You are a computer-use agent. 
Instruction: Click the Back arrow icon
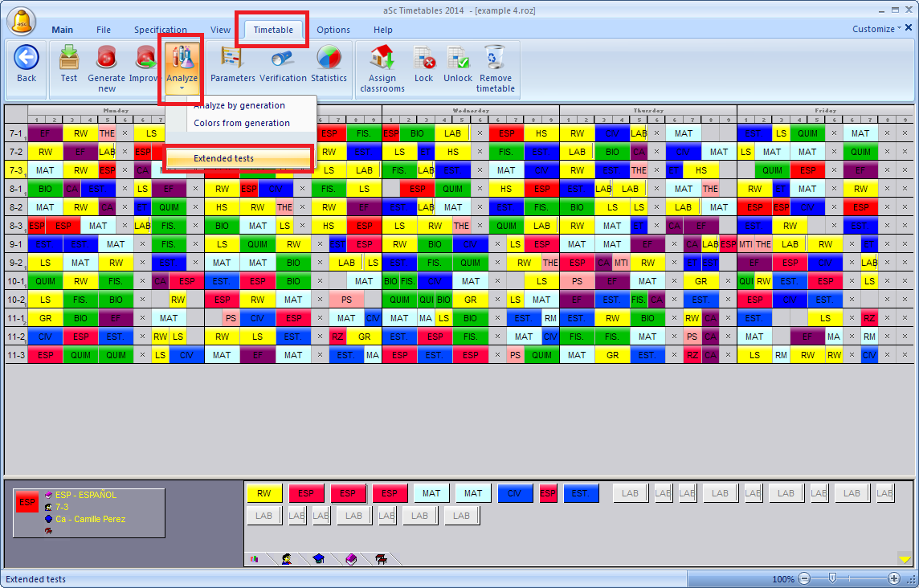(x=27, y=59)
